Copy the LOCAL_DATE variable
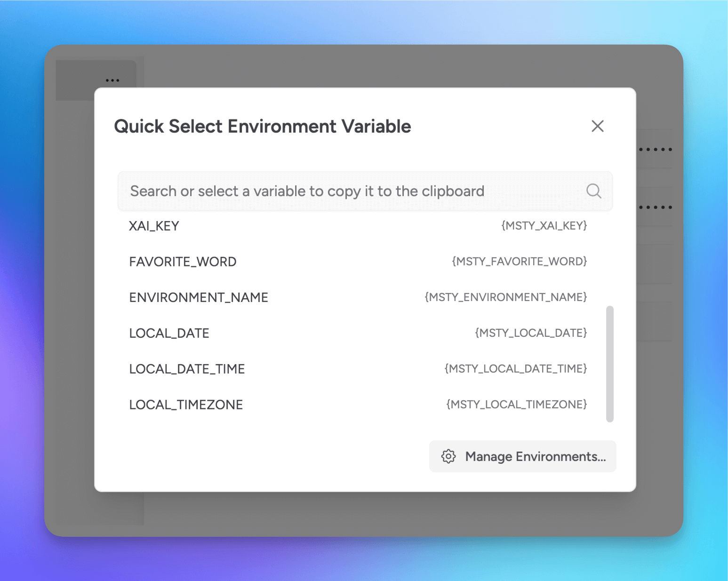 [x=169, y=333]
